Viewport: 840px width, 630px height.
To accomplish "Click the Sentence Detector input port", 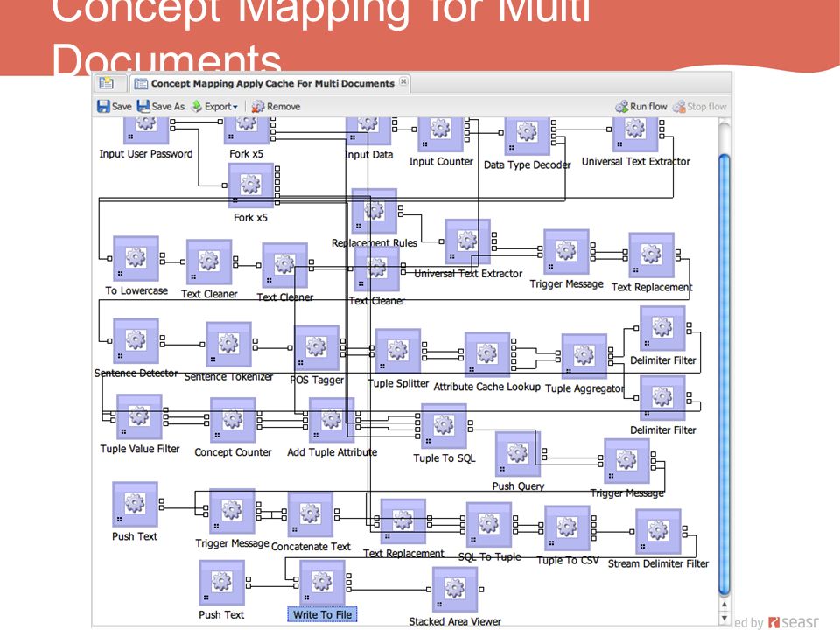I will click(x=109, y=340).
